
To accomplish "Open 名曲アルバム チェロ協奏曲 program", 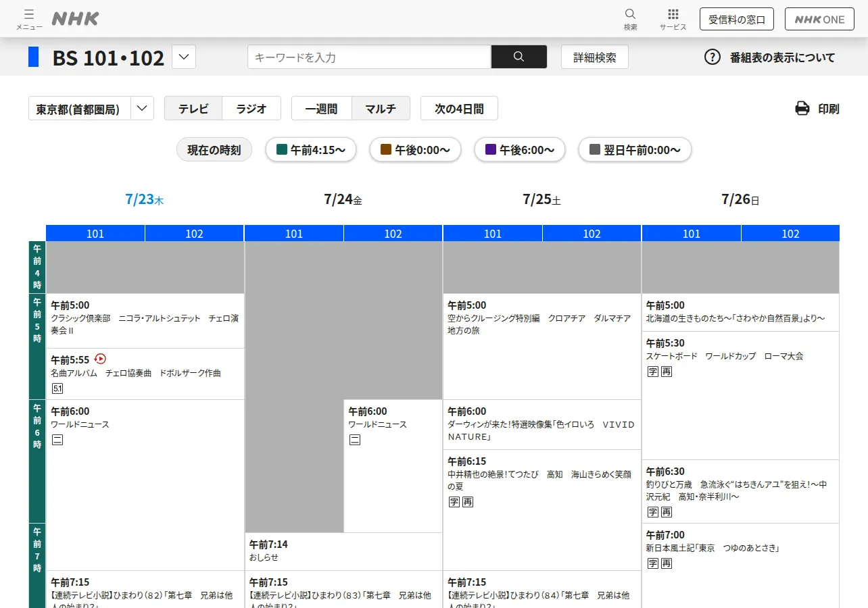I will [145, 374].
